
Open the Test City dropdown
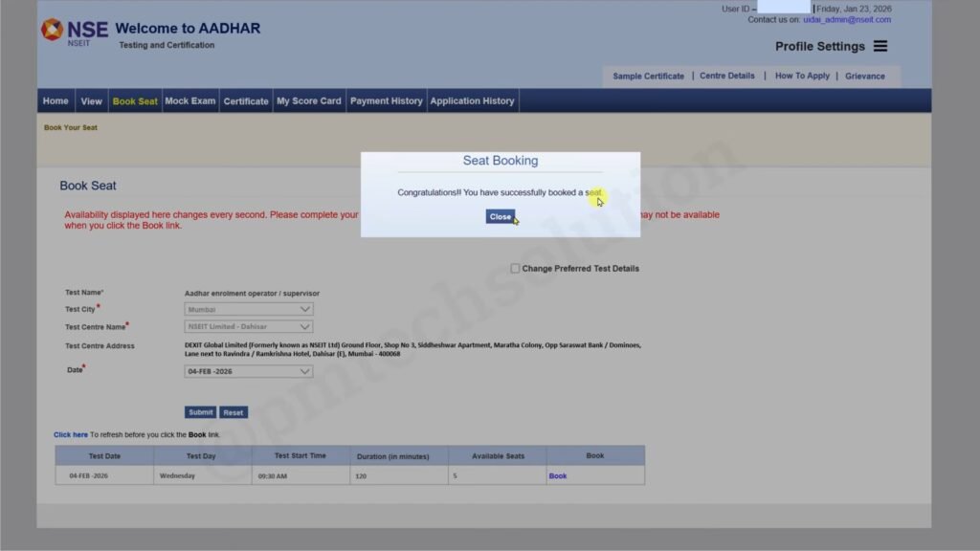pos(247,308)
